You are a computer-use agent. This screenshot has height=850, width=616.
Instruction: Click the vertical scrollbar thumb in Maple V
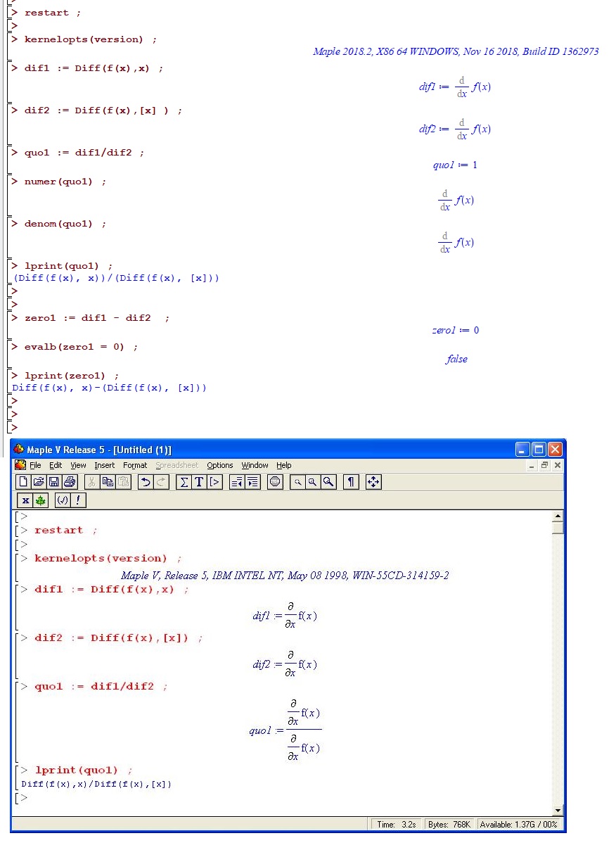click(x=558, y=528)
